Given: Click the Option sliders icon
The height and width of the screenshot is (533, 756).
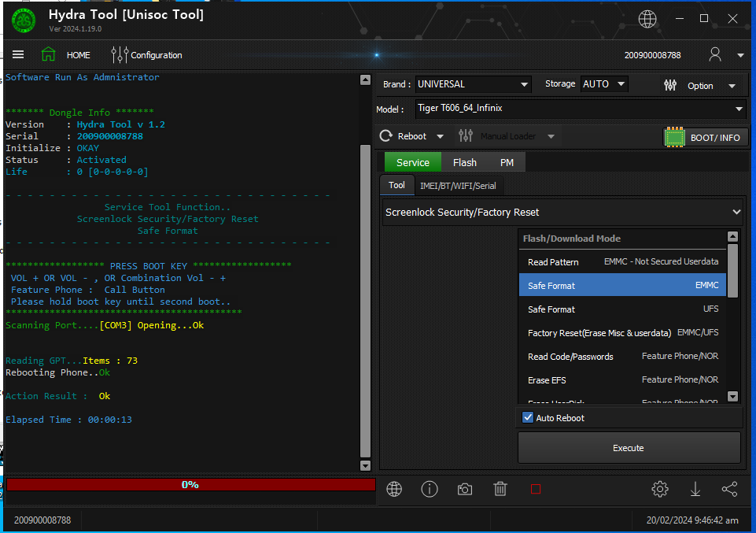Looking at the screenshot, I should point(670,85).
